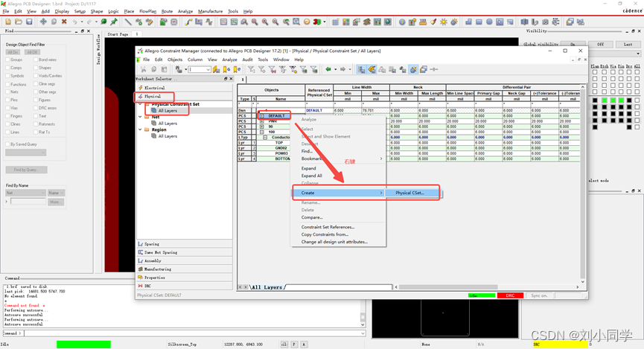Image resolution: width=644 pixels, height=349 pixels.
Task: Click the Save icon in the main toolbar
Action: pos(29,22)
